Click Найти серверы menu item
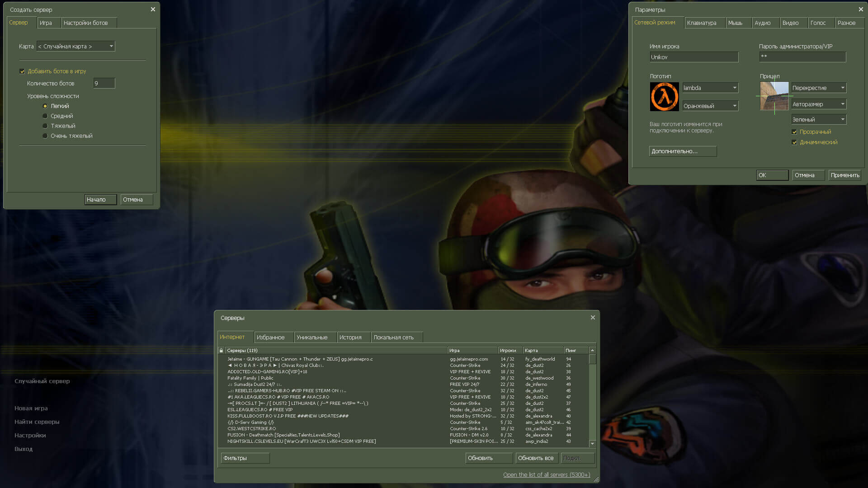This screenshot has width=868, height=488. coord(37,422)
